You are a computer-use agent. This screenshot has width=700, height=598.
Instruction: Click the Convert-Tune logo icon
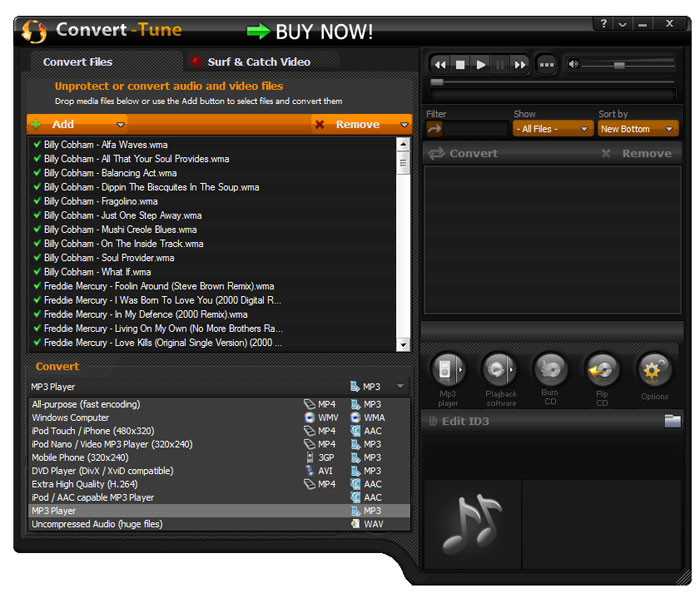34,31
